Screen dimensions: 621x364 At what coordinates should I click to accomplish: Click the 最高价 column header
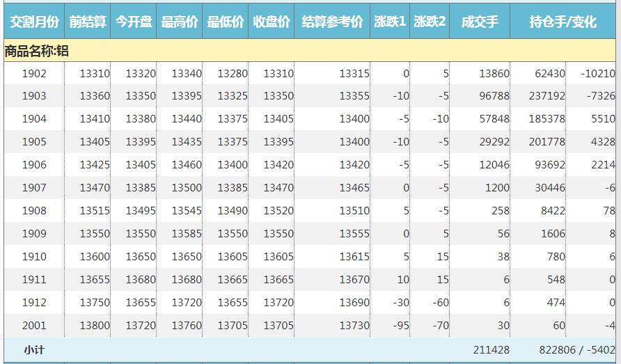[x=180, y=22]
